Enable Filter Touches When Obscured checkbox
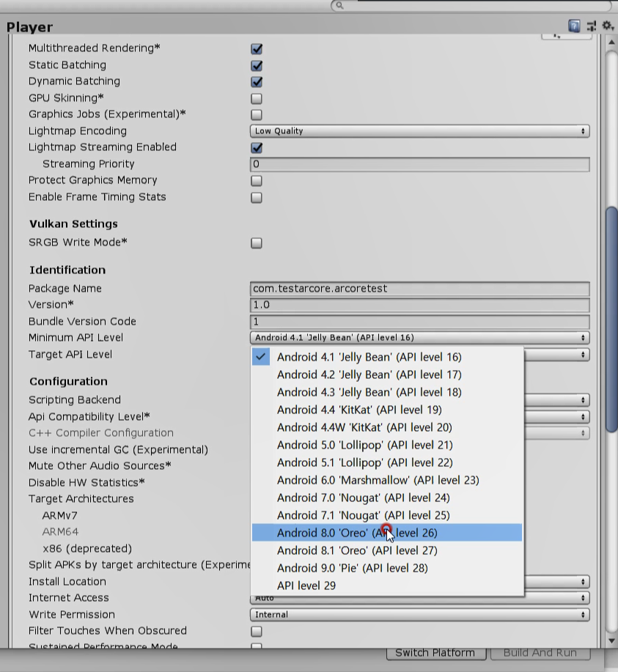This screenshot has height=672, width=618. [x=257, y=631]
